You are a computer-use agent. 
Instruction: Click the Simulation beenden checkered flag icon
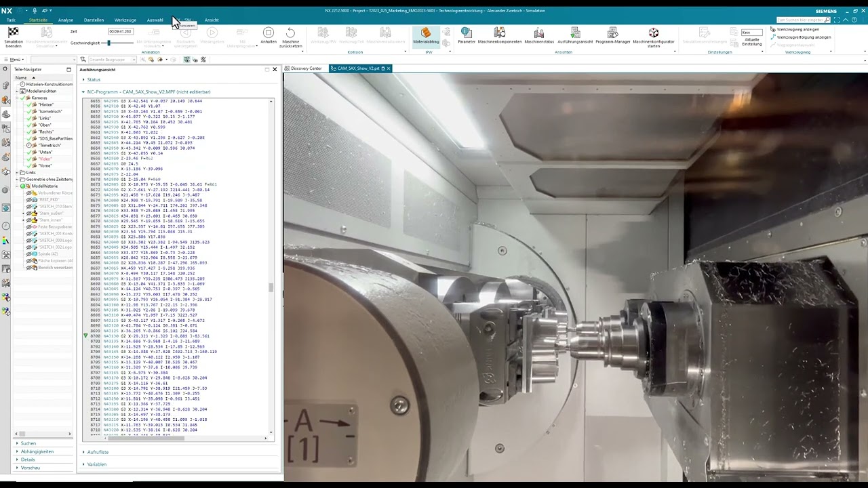tap(13, 33)
